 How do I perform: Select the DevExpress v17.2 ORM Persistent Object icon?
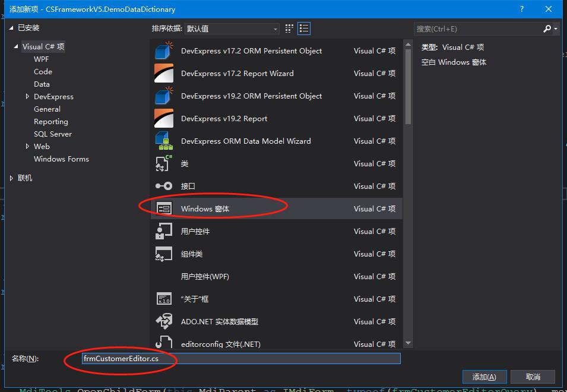[166, 50]
